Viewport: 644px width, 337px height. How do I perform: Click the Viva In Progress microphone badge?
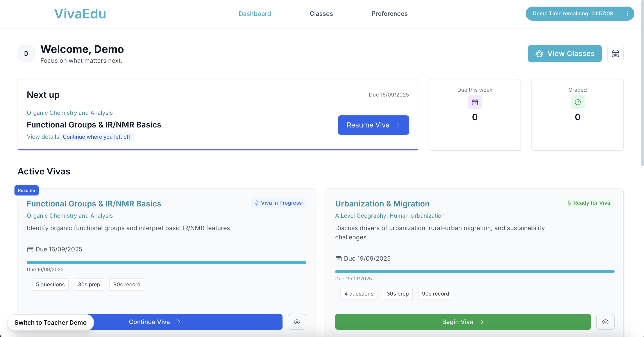(278, 203)
